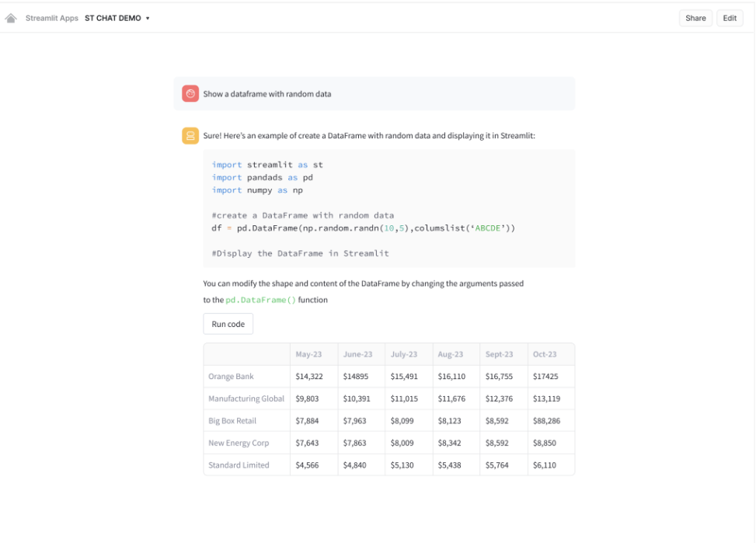Click the 'import pandads as pd' code line

pos(263,177)
